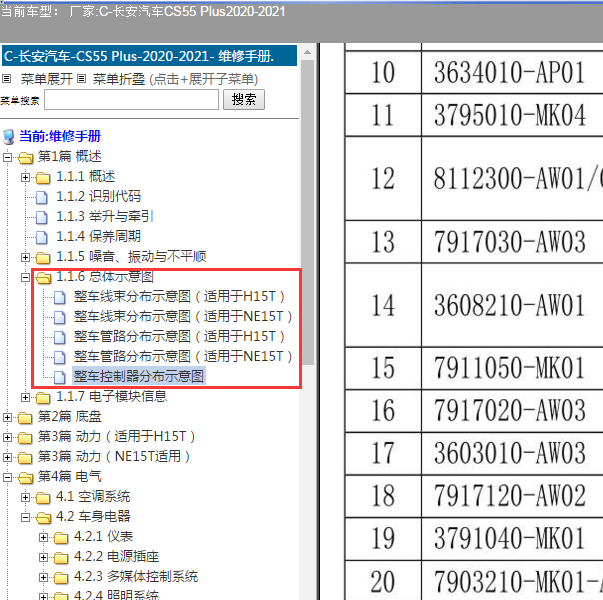Open 1.1.2 识别代码 page
Screen dimensions: 603x600
(x=98, y=197)
